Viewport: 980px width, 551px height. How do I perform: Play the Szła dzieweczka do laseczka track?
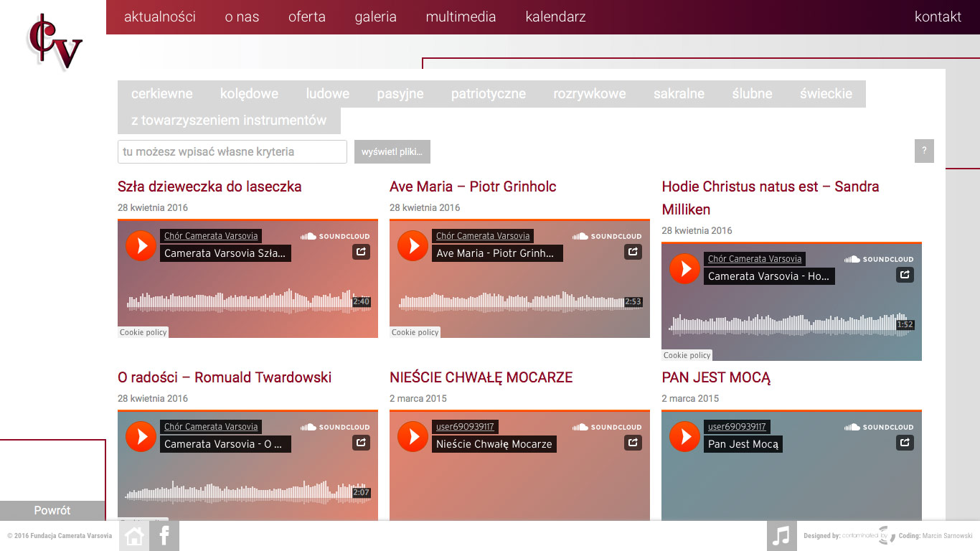pyautogui.click(x=141, y=246)
